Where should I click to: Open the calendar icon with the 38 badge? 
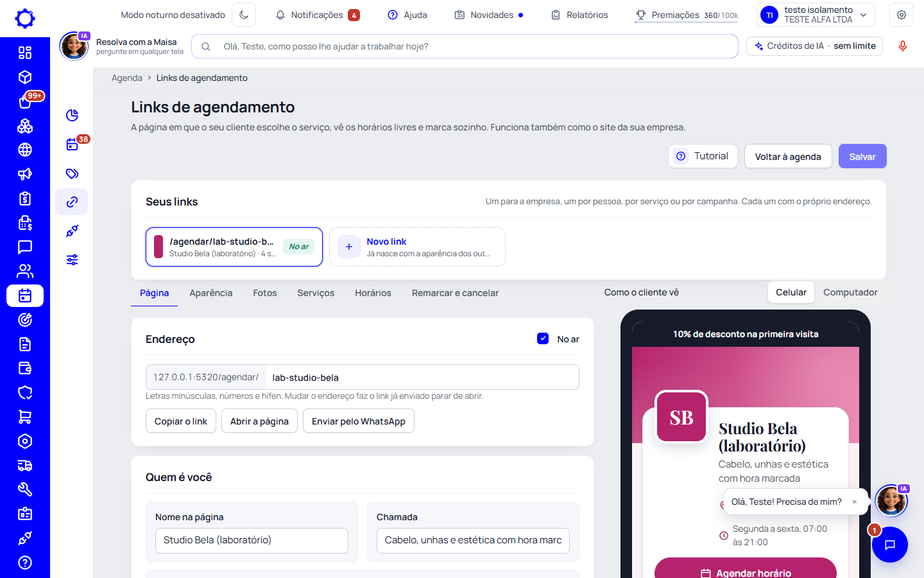pos(72,144)
